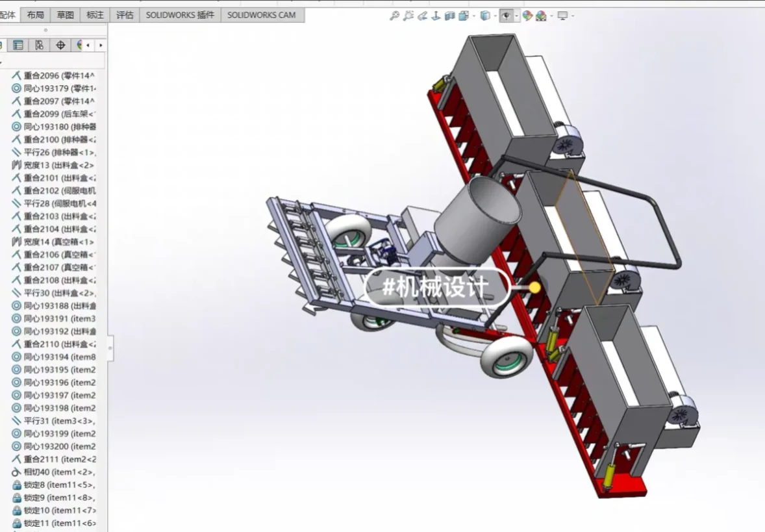Select mate 重合2097 in tree

pyautogui.click(x=53, y=101)
